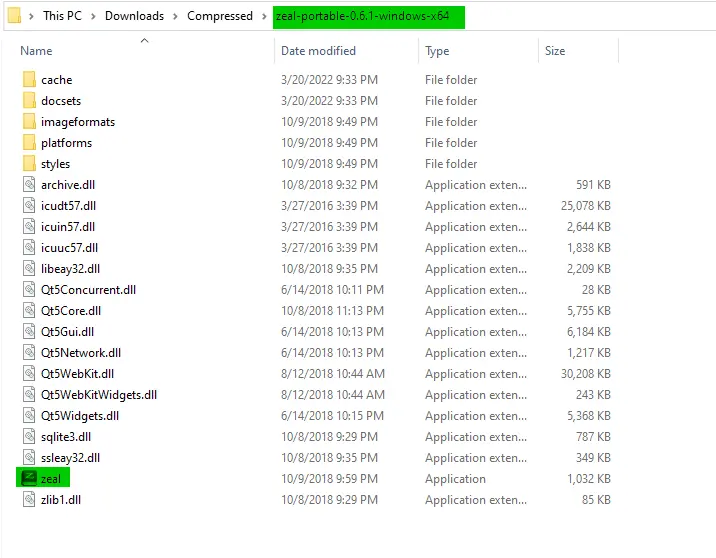This screenshot has width=716, height=558.
Task: Select the docsets folder name
Action: point(61,101)
